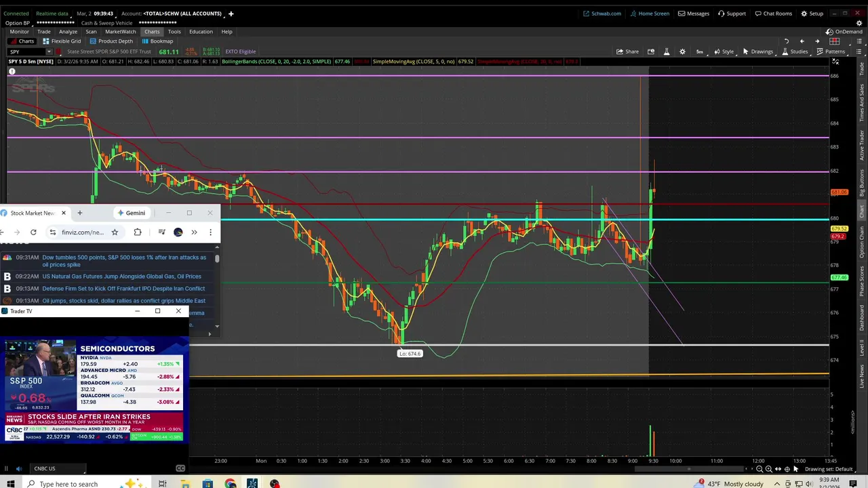Open the Support button
The image size is (868, 488).
(732, 14)
